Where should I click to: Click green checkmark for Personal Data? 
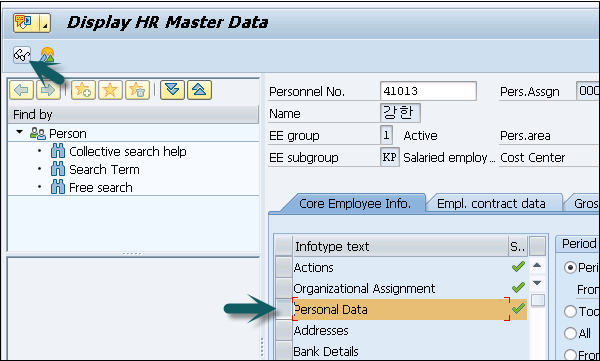[518, 309]
